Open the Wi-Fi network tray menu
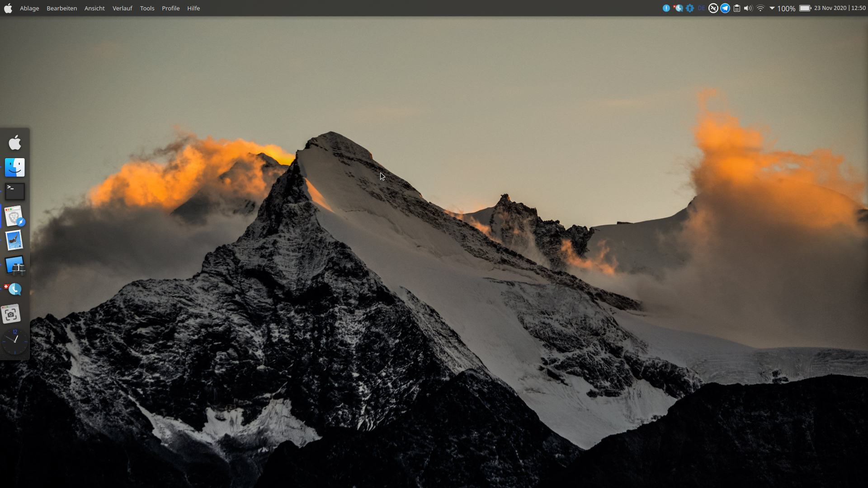Image resolution: width=868 pixels, height=488 pixels. [760, 8]
